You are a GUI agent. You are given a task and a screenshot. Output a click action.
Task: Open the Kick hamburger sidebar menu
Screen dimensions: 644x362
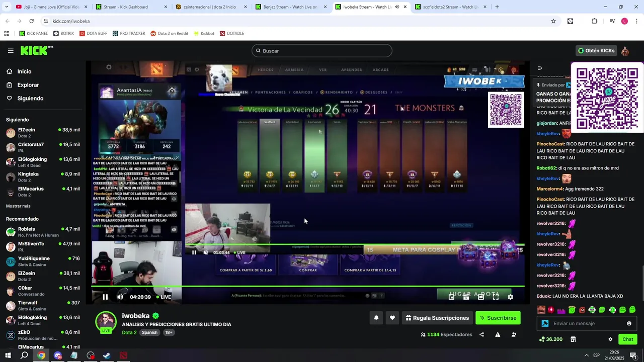click(x=11, y=51)
